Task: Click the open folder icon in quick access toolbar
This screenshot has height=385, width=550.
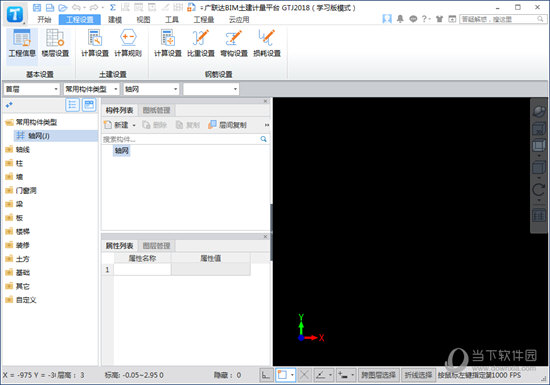Action: point(62,7)
